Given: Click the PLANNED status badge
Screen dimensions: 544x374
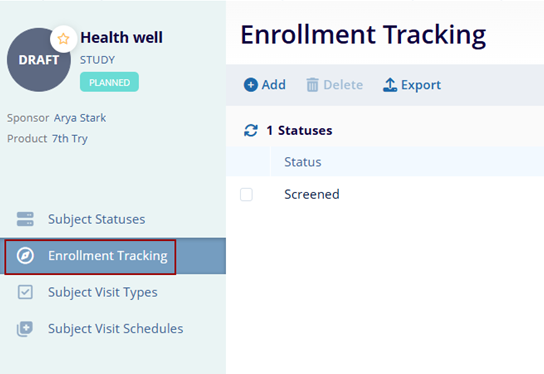Looking at the screenshot, I should (x=109, y=82).
